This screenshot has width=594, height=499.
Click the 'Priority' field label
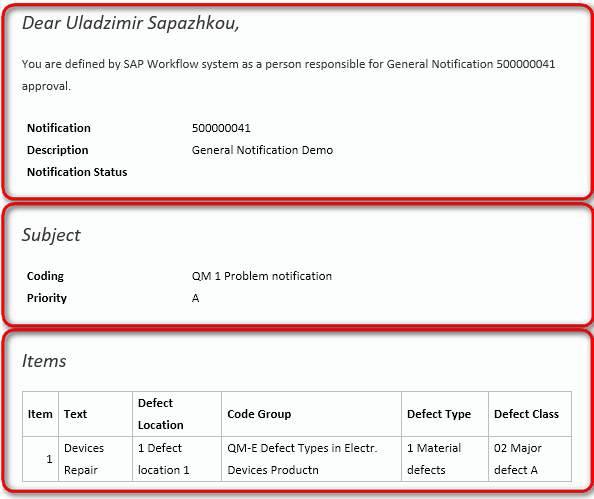(47, 298)
